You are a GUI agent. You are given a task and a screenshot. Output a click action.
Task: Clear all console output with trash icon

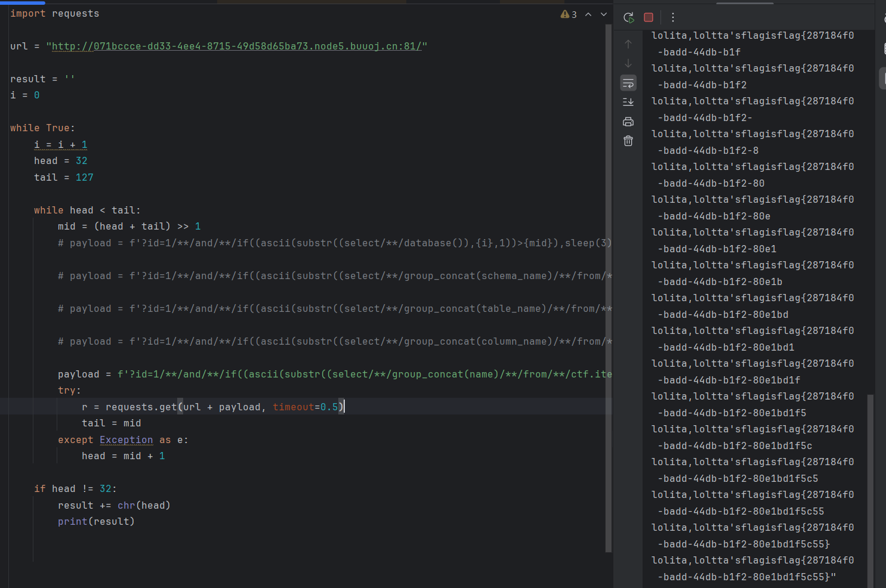[628, 141]
